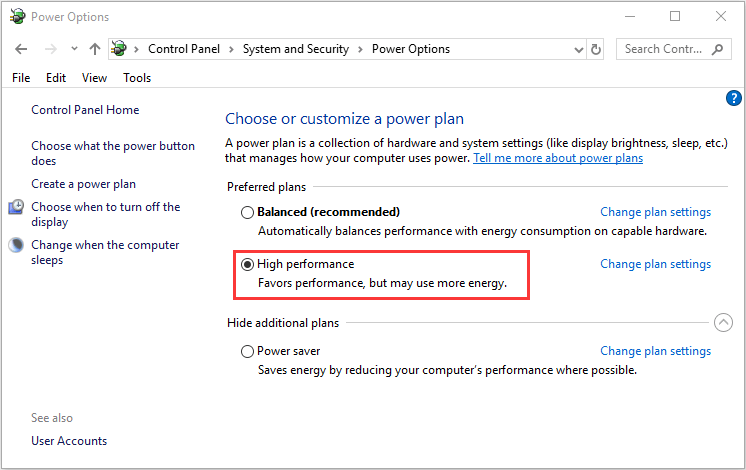Open the recent locations dropdown arrow
The height and width of the screenshot is (470, 746).
point(74,49)
